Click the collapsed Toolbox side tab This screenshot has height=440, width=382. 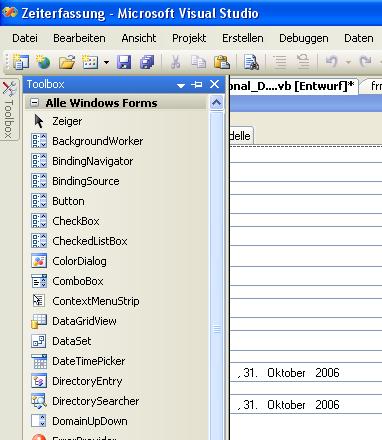click(9, 110)
